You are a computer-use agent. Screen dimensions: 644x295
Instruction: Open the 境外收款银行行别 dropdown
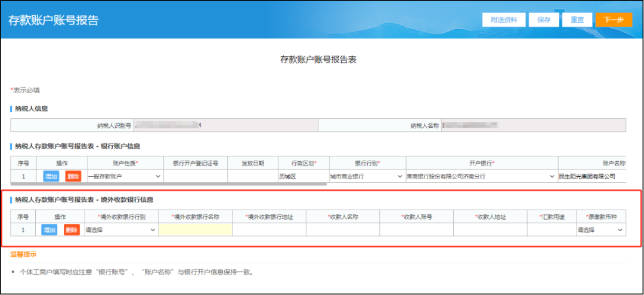point(120,230)
